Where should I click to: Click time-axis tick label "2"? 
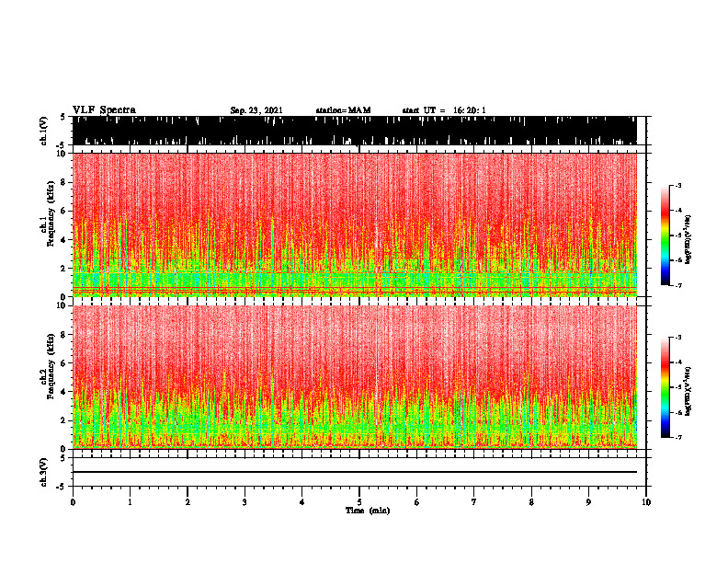pos(188,502)
